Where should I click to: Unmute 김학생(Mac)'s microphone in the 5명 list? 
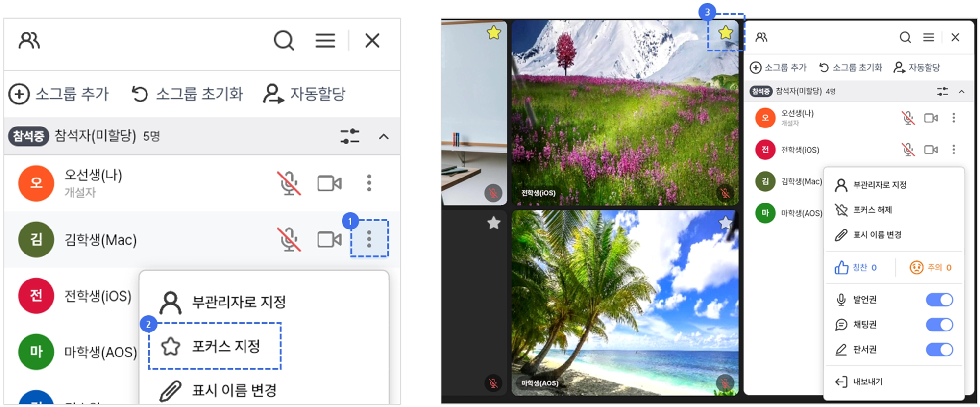coord(289,239)
